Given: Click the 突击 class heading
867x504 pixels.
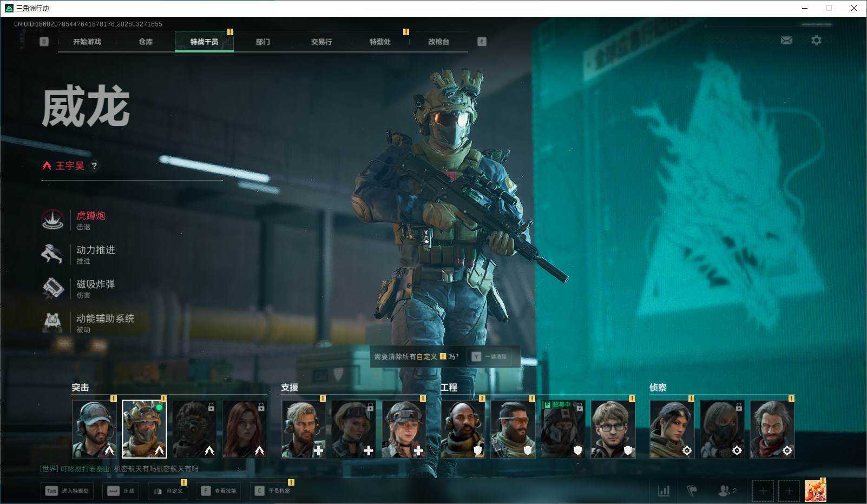Looking at the screenshot, I should (81, 387).
